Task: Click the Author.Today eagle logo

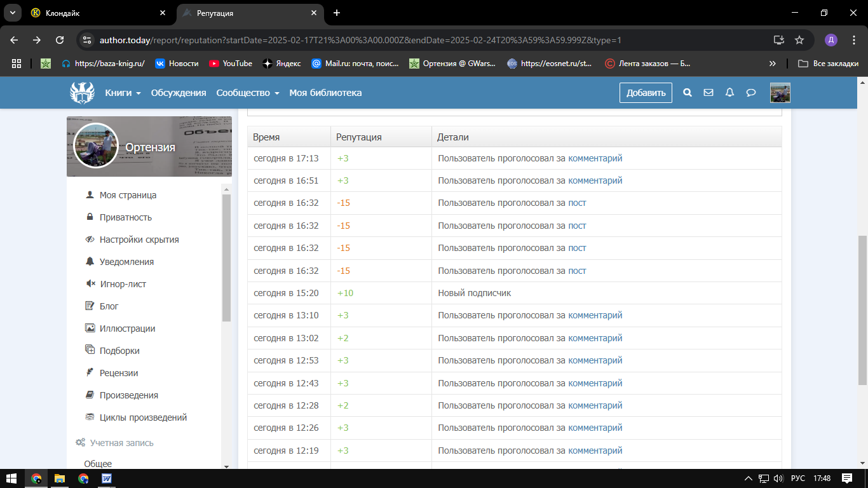Action: 82,93
